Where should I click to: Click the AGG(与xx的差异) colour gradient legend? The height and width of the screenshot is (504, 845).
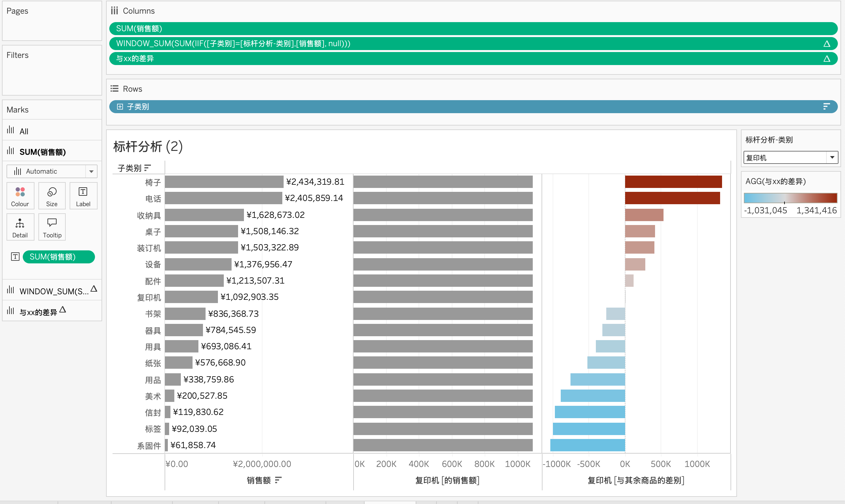click(x=790, y=198)
